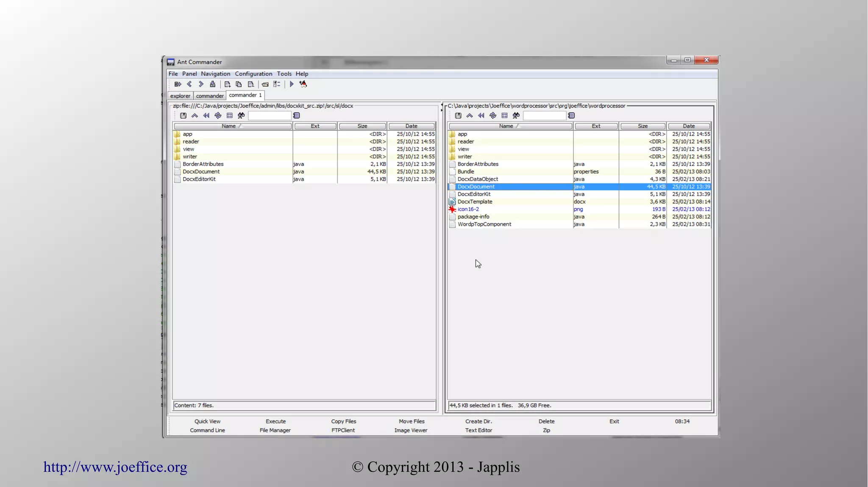Click the left panel drive save icon
Viewport: 868px width, 487px height.
[x=183, y=116]
